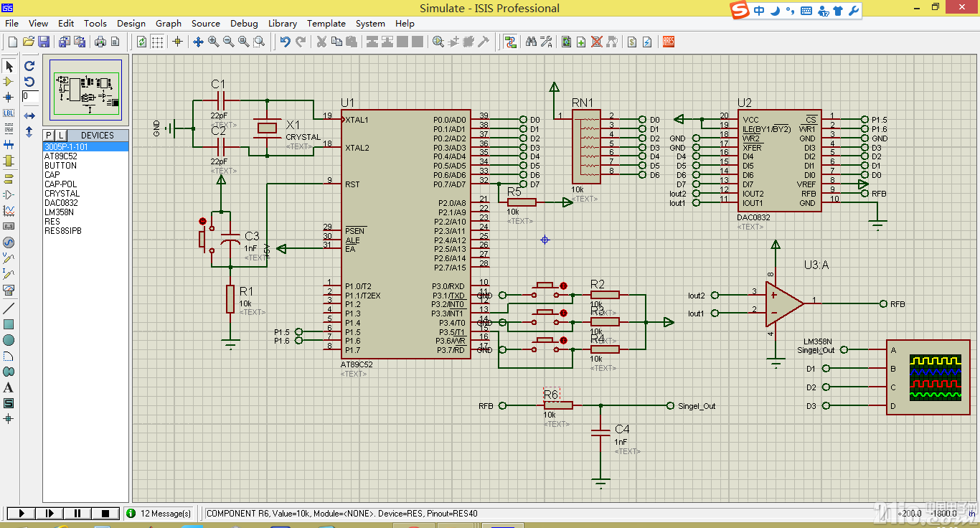Launch ARES netlist transfer
The width and height of the screenshot is (980, 528).
669,42
